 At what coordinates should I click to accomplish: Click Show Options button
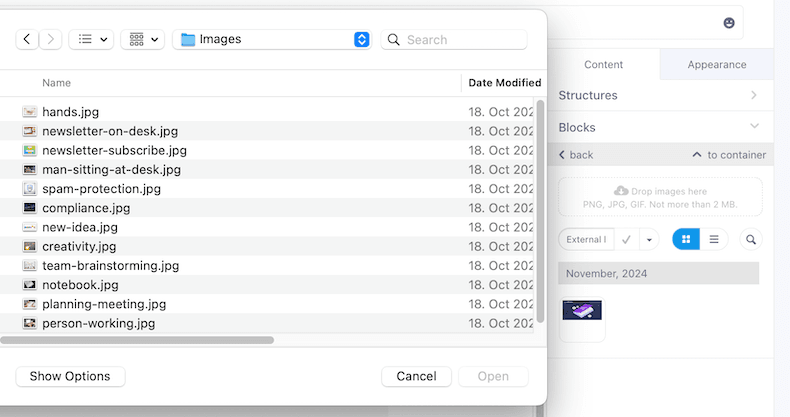70,376
